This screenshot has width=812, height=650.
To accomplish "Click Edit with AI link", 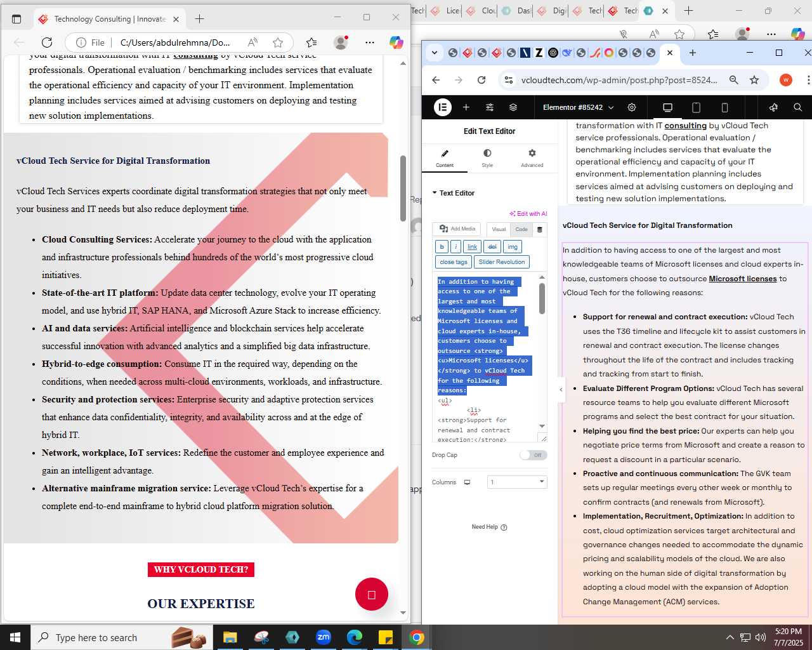I will [528, 214].
